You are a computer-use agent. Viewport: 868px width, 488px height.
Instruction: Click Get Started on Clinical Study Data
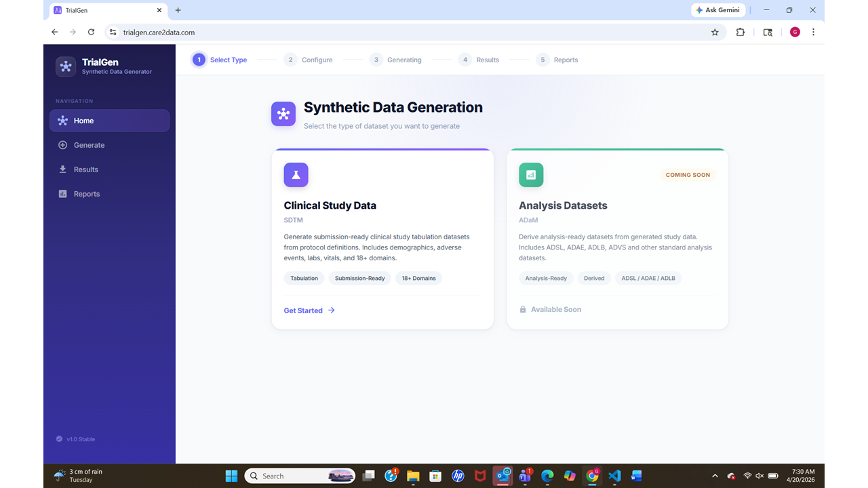pos(309,310)
